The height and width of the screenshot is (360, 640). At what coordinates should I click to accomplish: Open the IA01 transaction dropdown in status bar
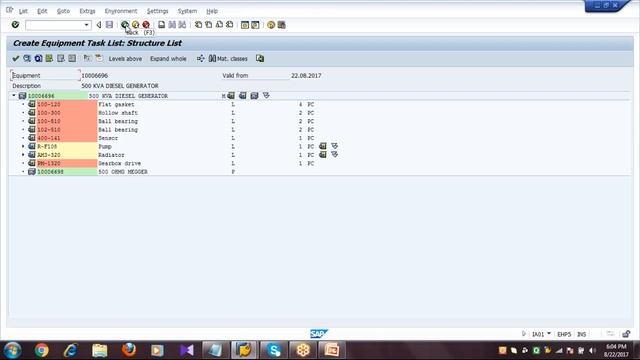pos(549,333)
